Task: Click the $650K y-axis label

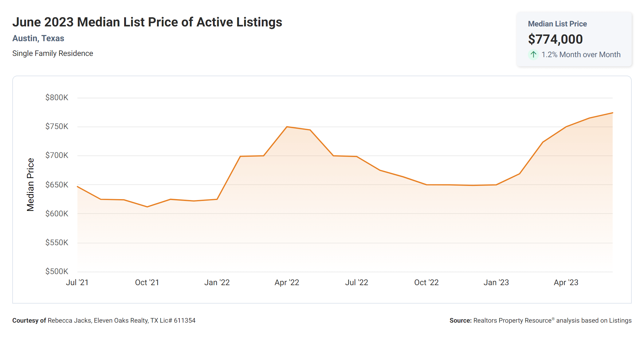Action: coord(57,185)
